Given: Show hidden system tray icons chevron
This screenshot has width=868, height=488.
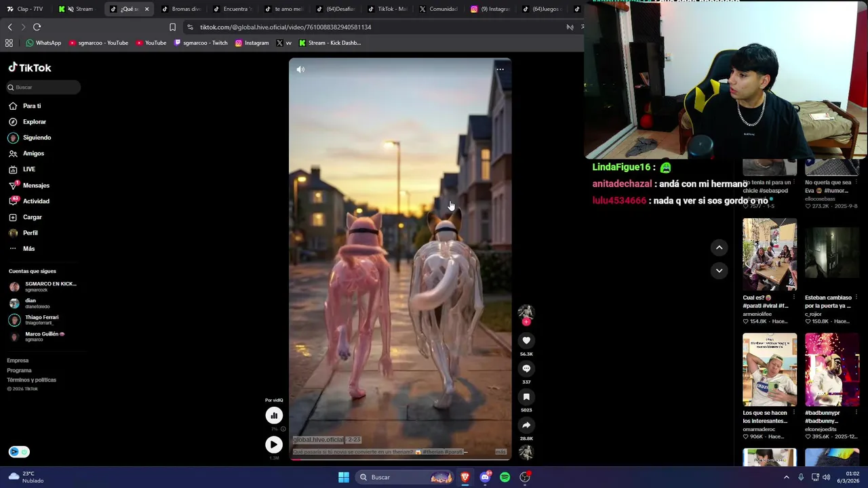Looking at the screenshot, I should [787, 477].
